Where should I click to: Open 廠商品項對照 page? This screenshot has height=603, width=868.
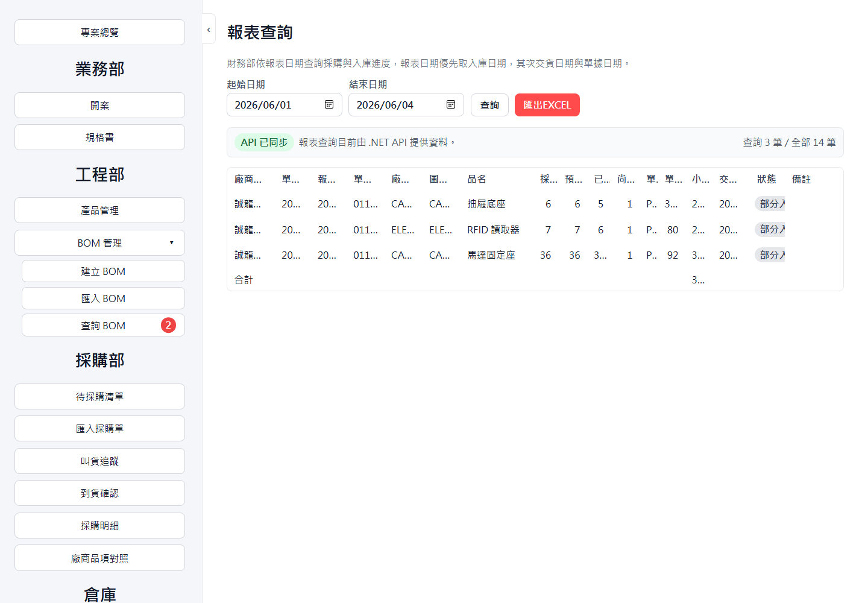coord(99,558)
